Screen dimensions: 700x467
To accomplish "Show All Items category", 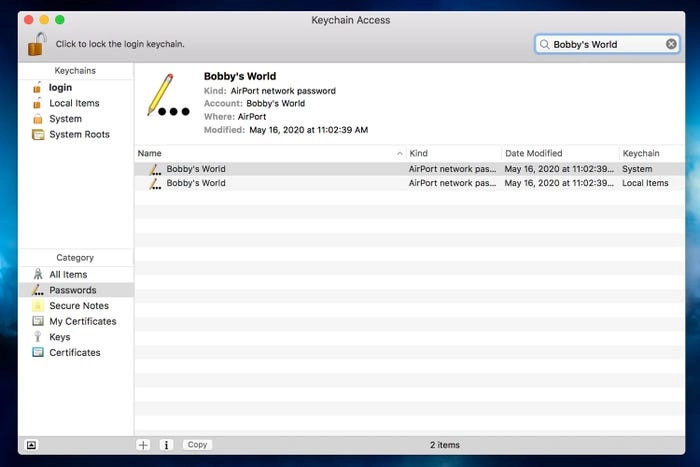I will click(68, 274).
